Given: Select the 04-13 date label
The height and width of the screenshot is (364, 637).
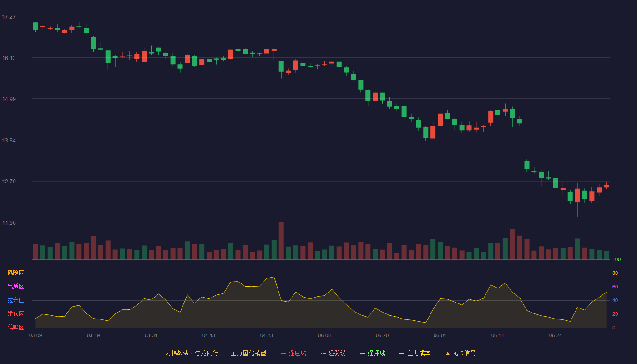Looking at the screenshot, I should 209,335.
